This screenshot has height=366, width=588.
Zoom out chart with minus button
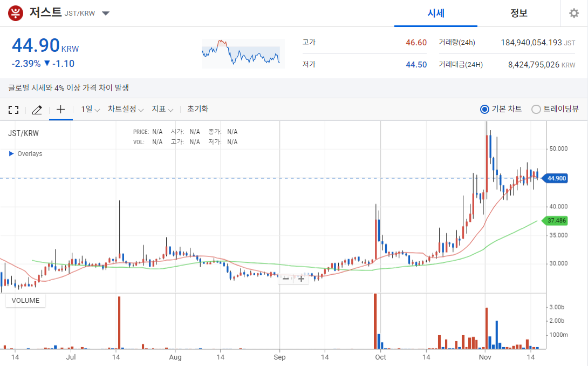286,279
